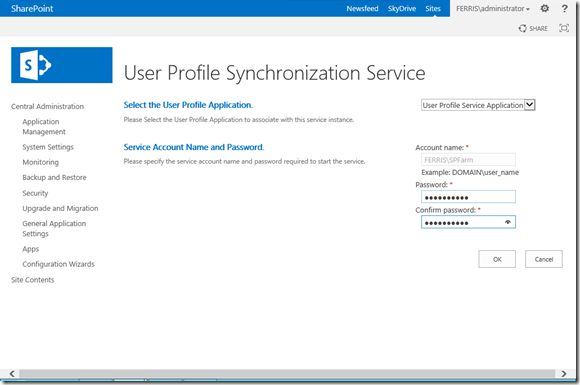The image size is (580, 385).
Task: Go to SkyDrive
Action: [x=402, y=9]
